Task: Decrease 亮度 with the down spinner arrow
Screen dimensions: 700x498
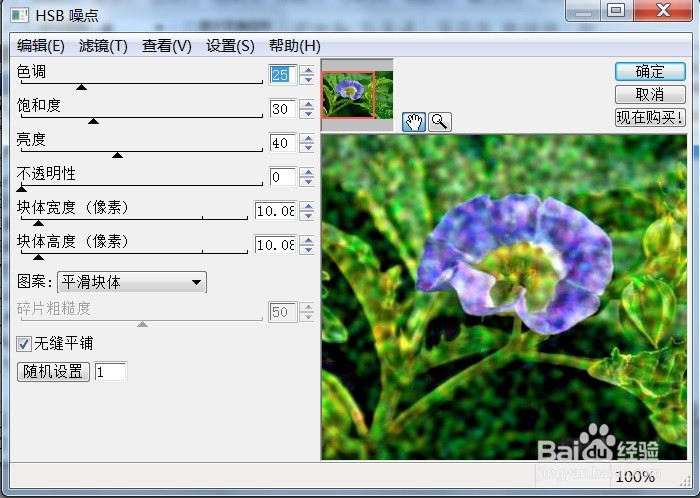Action: click(307, 147)
